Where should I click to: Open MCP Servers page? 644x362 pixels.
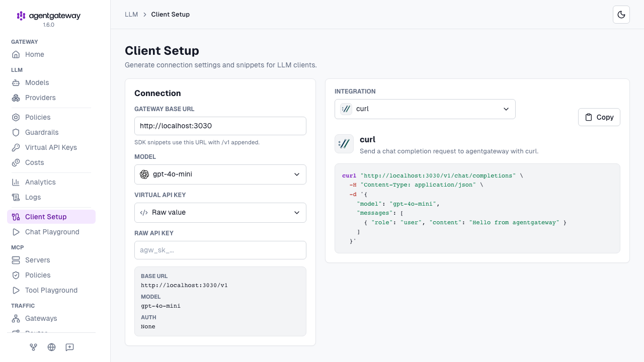(51, 260)
